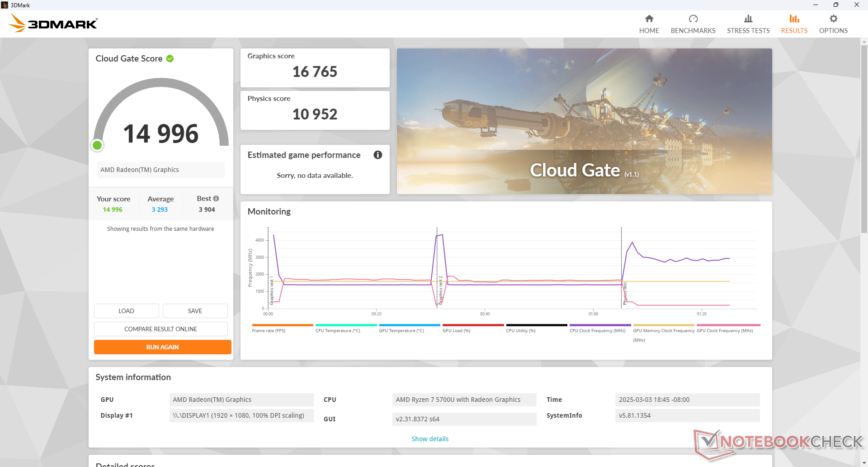Screen dimensions: 868x467
Task: Click the CPU value AMD Ryzen 7 5700U
Action: (x=464, y=400)
